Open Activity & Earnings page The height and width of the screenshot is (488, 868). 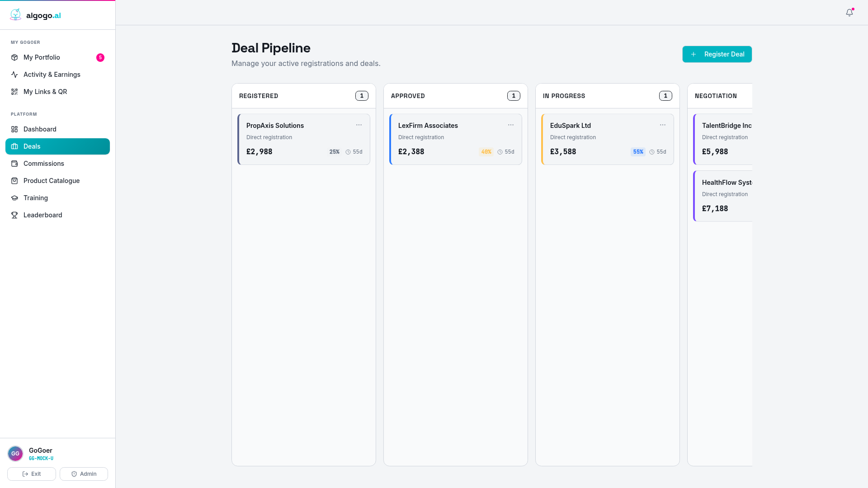pos(57,75)
